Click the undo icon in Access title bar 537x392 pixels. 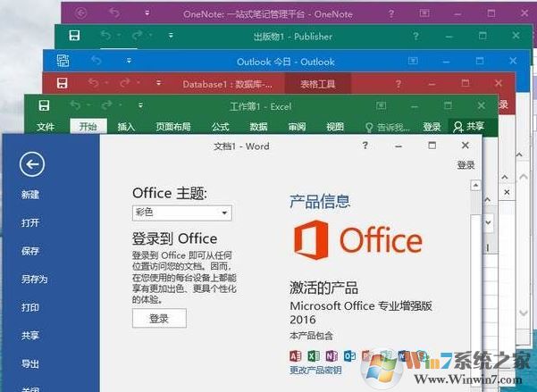pos(94,82)
